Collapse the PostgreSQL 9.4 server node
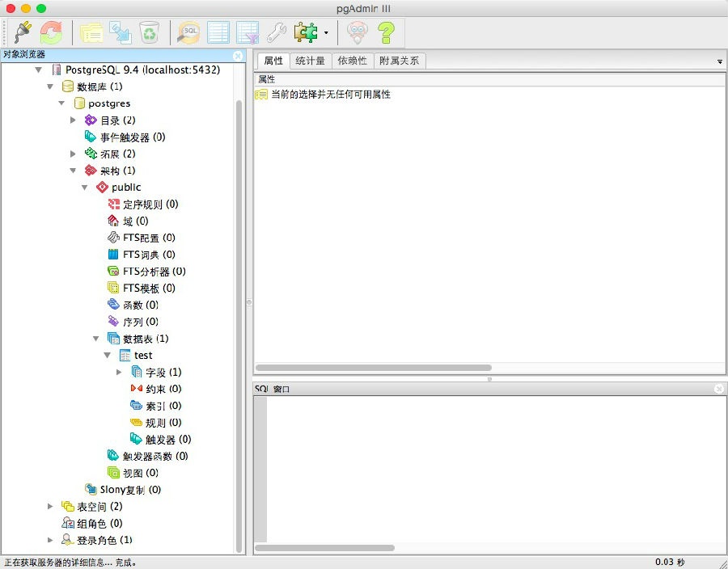The width and height of the screenshot is (728, 569). 39,70
